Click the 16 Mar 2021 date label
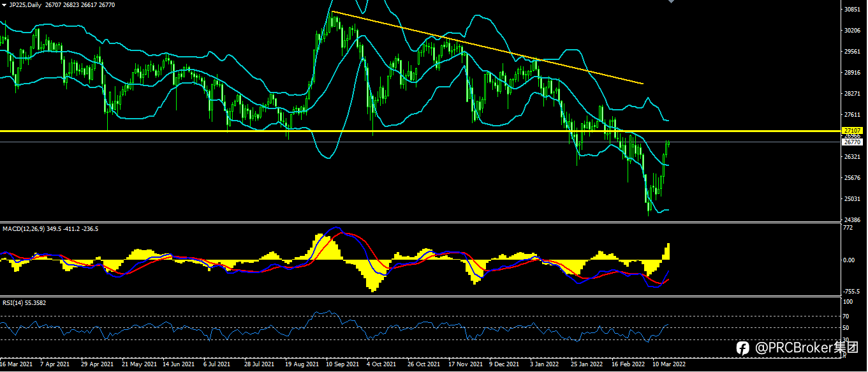868x372 pixels. point(17,364)
